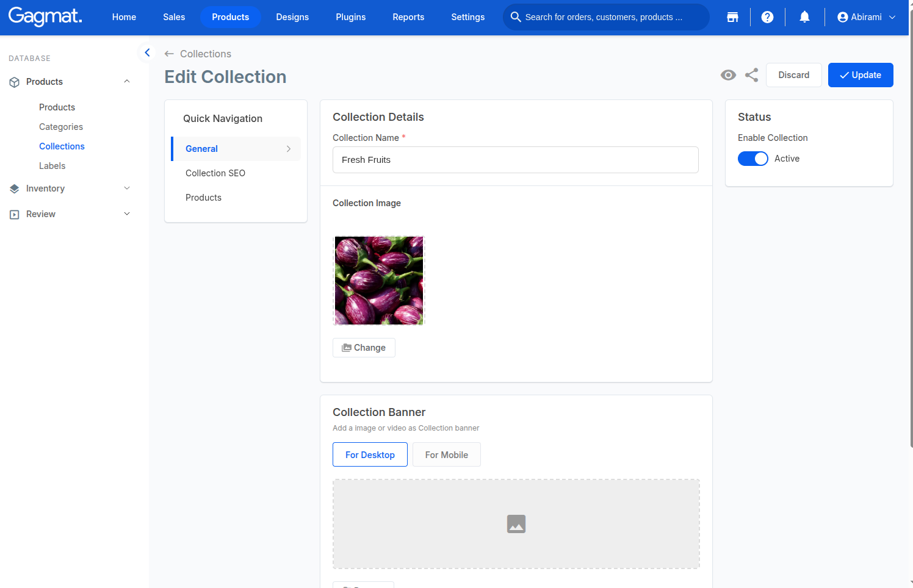Click the Review play-box icon
Screen dimensions: 913x588
click(15, 215)
